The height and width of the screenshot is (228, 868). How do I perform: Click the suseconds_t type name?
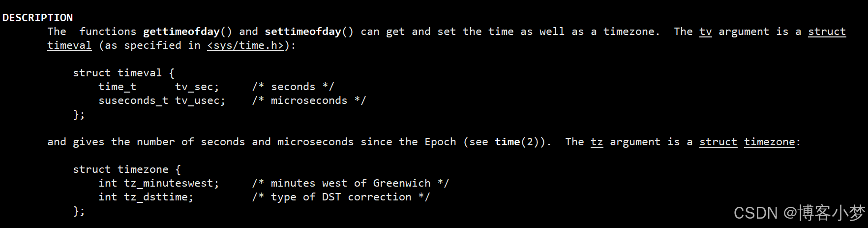tap(133, 100)
